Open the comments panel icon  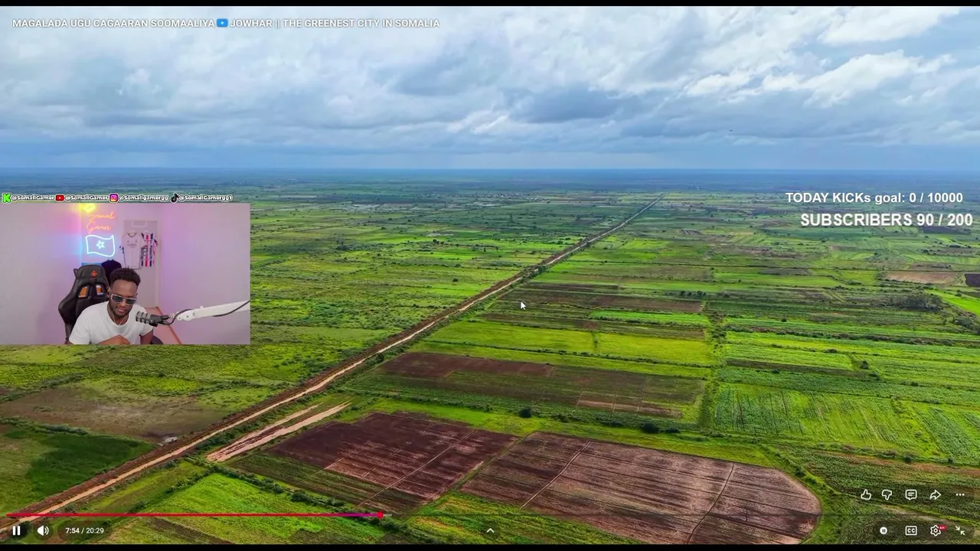point(911,495)
